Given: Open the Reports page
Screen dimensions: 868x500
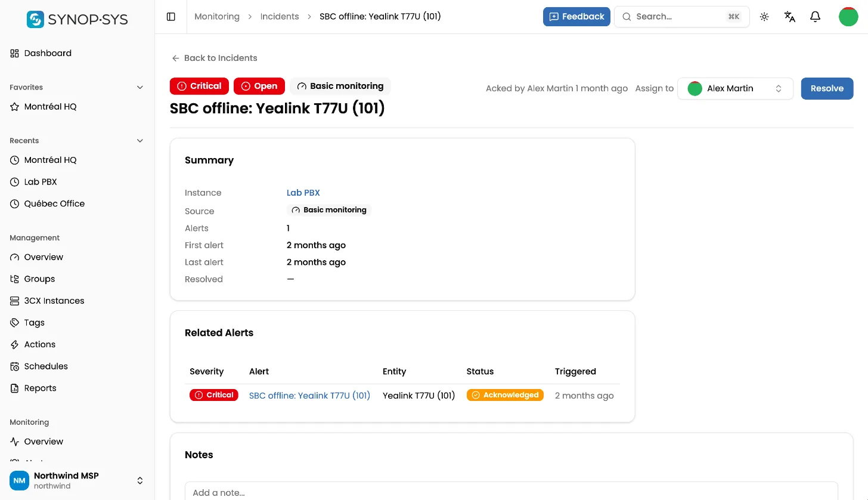Looking at the screenshot, I should 41,388.
